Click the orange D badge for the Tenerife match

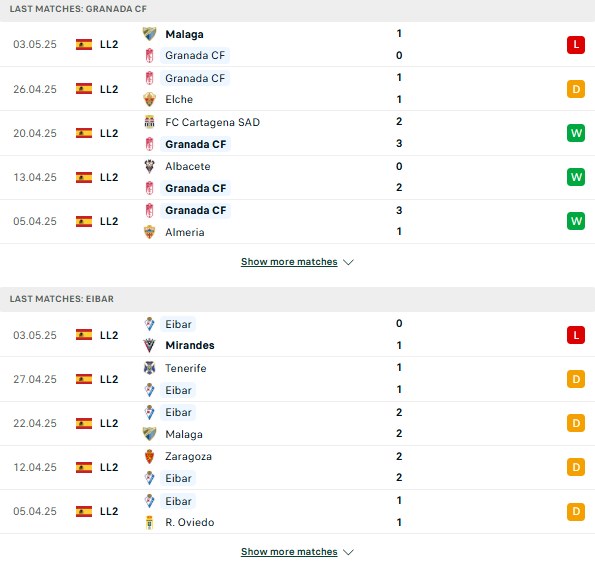pos(576,379)
